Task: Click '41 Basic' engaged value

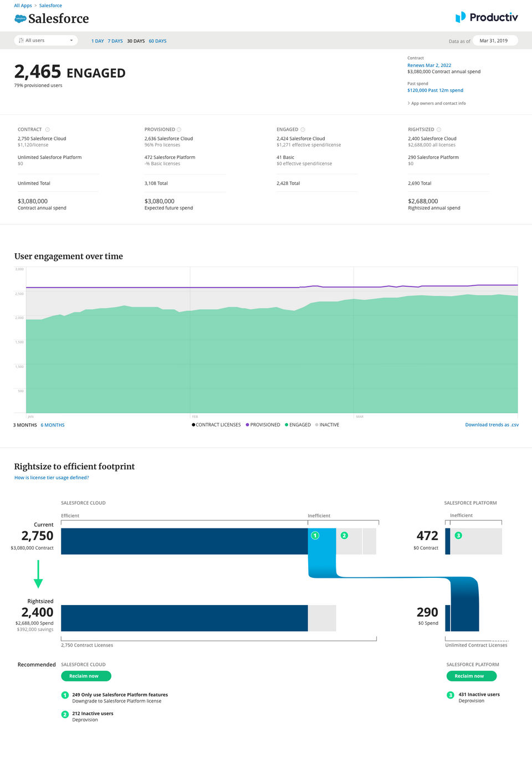Action: (285, 157)
